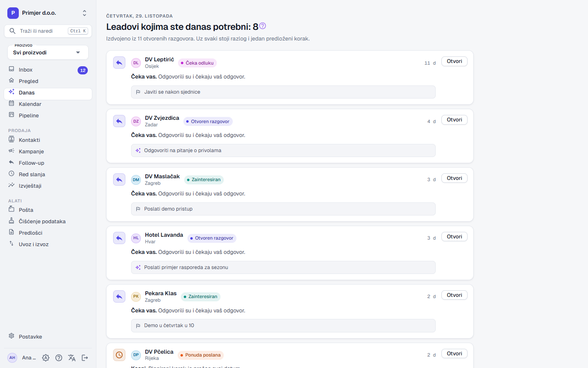Click the Postavke gear icon
Image resolution: width=588 pixels, height=368 pixels.
(x=11, y=336)
